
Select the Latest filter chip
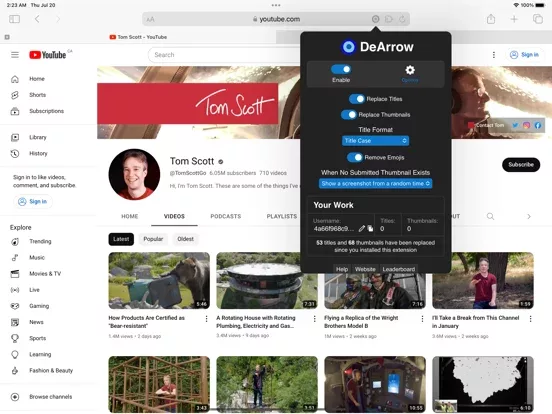click(x=121, y=239)
